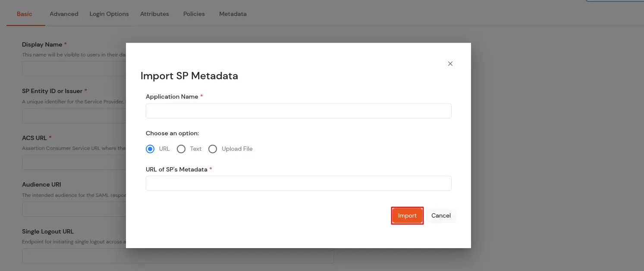644x271 pixels.
Task: Click the Import button
Action: [407, 215]
